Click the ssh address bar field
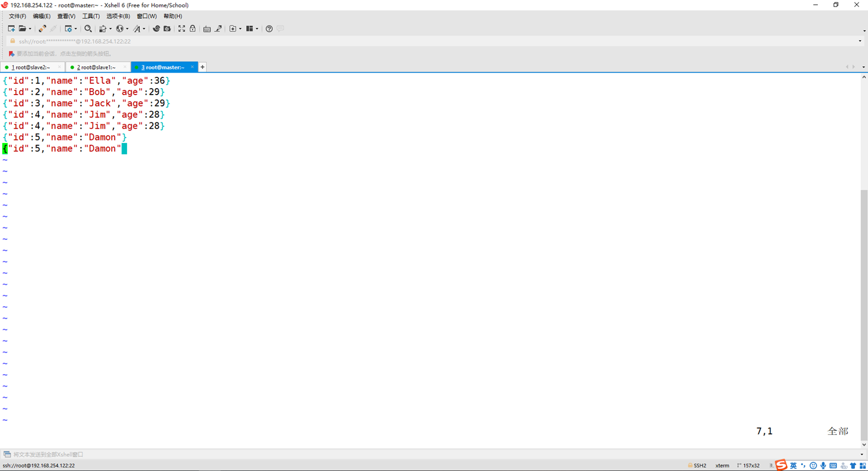Screen dimensions: 868x471 pyautogui.click(x=434, y=41)
